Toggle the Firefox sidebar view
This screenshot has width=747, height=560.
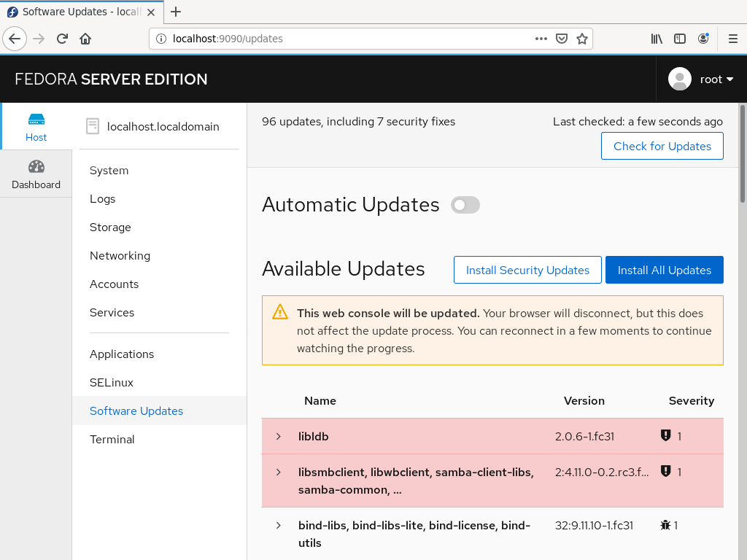coord(680,39)
